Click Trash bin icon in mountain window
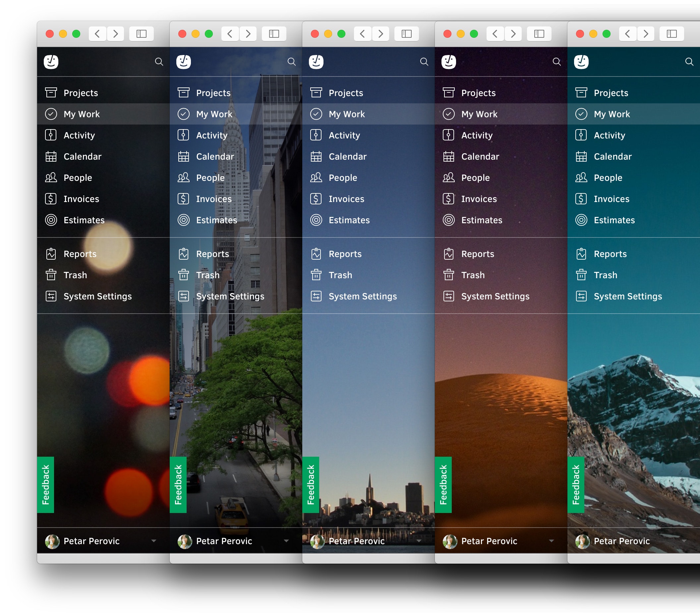This screenshot has width=700, height=614. [x=581, y=275]
